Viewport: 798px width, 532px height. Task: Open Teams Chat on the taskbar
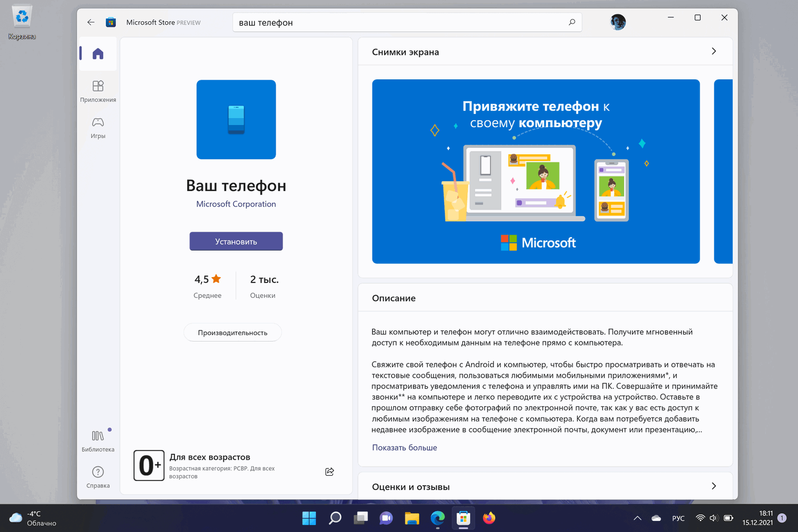386,518
